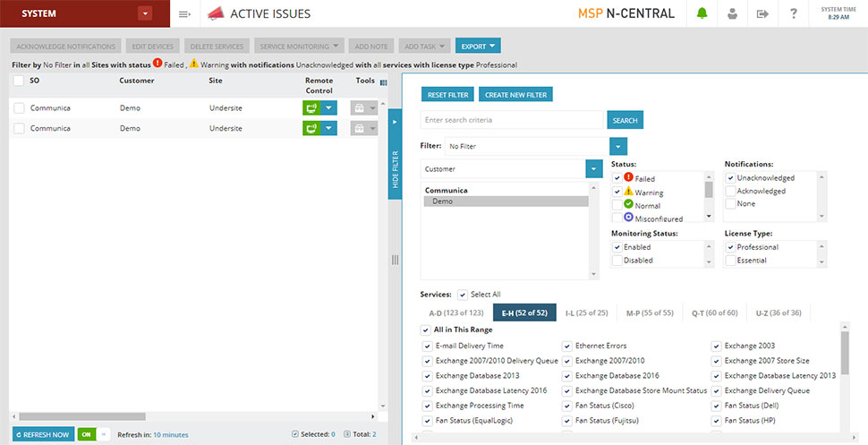This screenshot has width=868, height=445.
Task: Open the tools icon in second row
Action: [x=359, y=129]
